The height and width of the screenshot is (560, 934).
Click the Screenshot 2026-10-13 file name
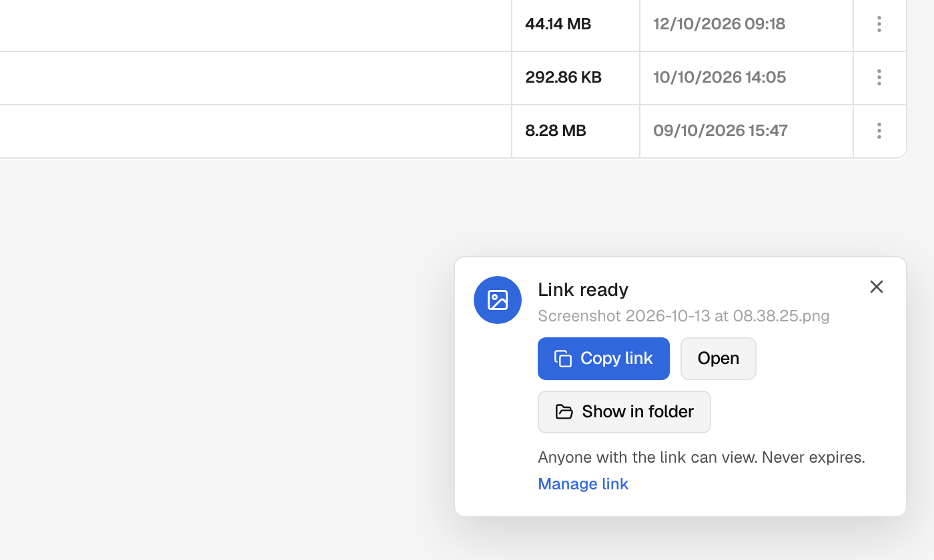point(684,316)
